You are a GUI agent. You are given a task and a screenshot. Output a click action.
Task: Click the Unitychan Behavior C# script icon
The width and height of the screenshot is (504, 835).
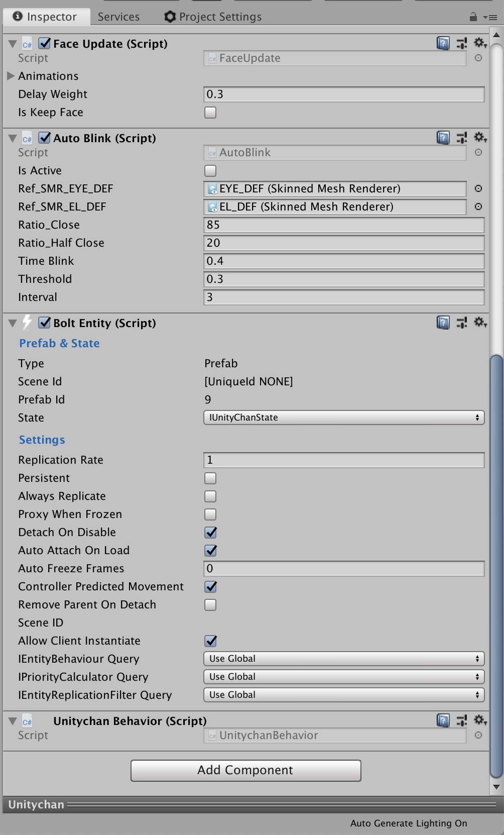[27, 721]
